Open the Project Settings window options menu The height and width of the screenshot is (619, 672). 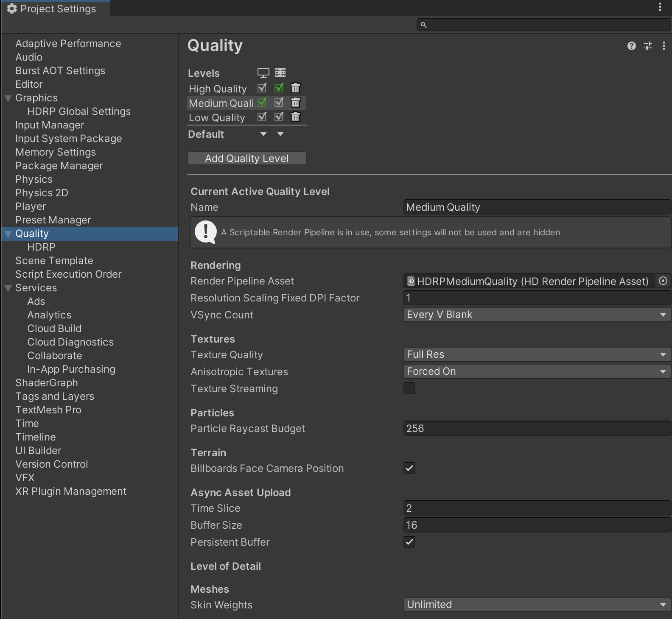coord(660,7)
